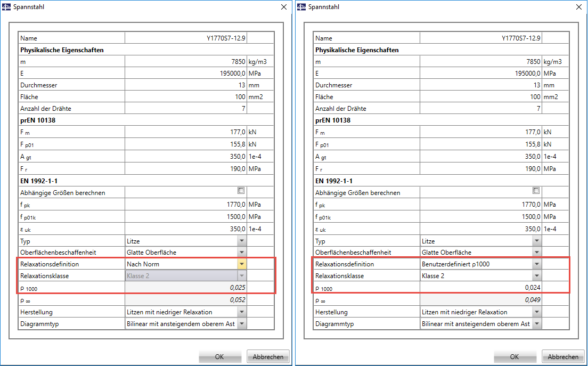Open the Typ dropdown showing Litze

coord(241,241)
